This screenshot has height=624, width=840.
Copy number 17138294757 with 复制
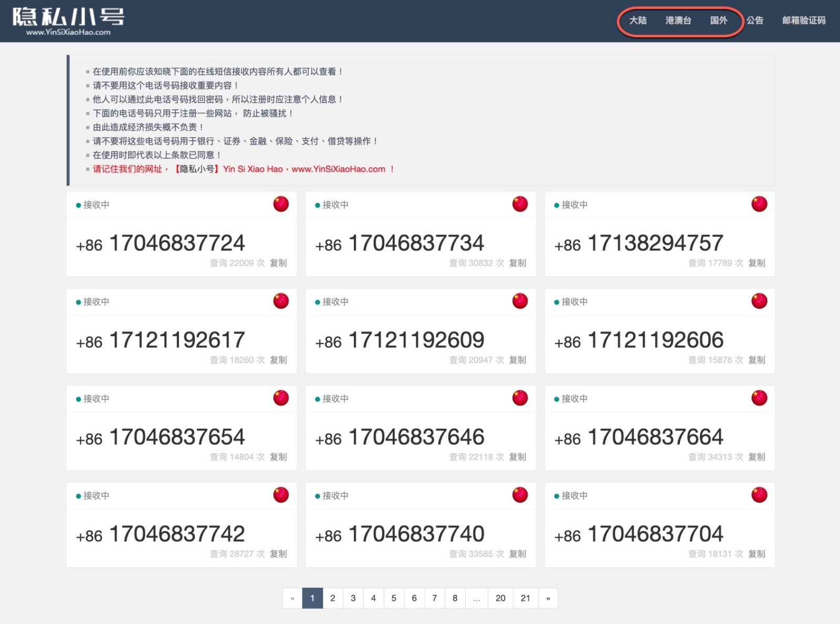coord(757,263)
